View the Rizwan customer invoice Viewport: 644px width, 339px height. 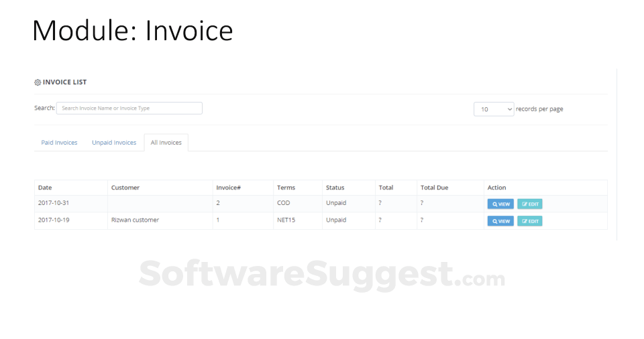tap(500, 221)
